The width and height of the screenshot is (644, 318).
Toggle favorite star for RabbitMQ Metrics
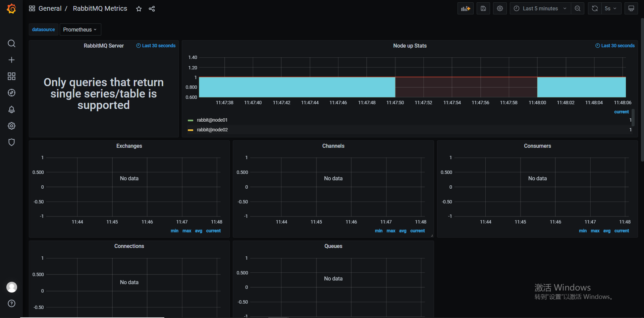pyautogui.click(x=139, y=9)
